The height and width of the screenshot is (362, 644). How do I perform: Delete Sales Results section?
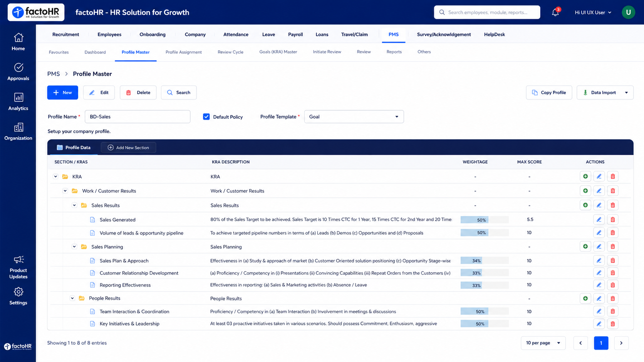[x=613, y=205]
